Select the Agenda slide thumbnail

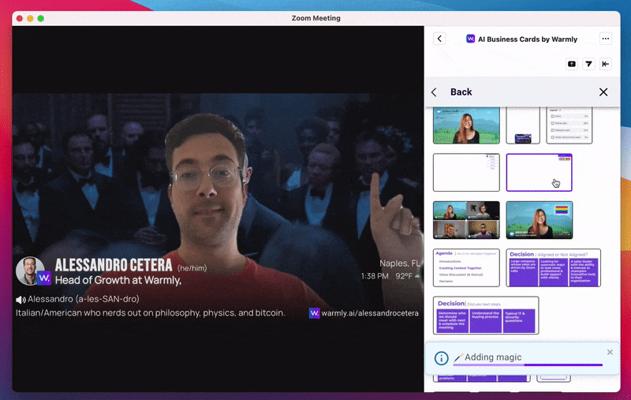click(466, 268)
